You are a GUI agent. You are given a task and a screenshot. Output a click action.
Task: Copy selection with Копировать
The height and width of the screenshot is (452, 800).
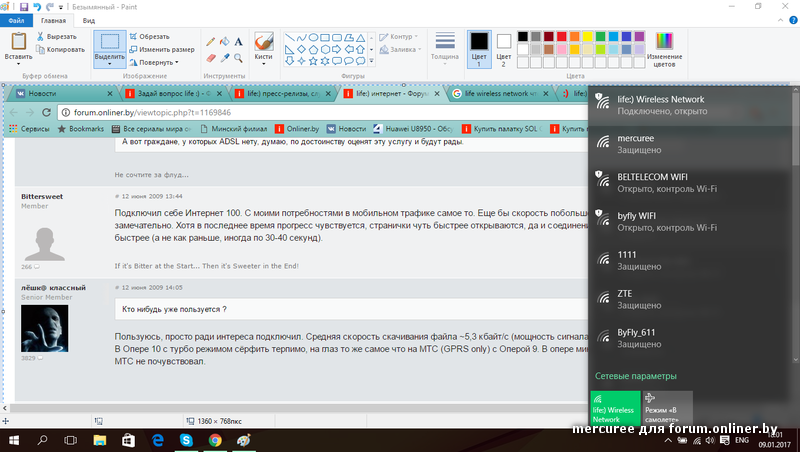point(60,49)
